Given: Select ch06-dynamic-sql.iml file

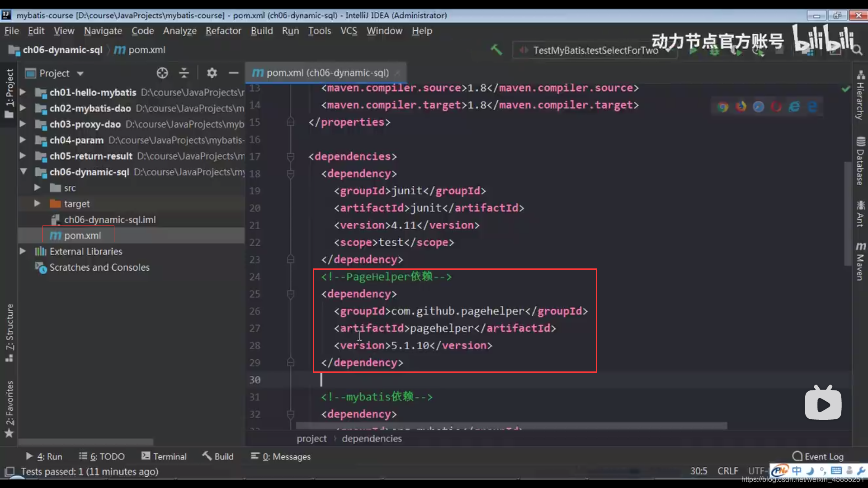Looking at the screenshot, I should [x=109, y=220].
